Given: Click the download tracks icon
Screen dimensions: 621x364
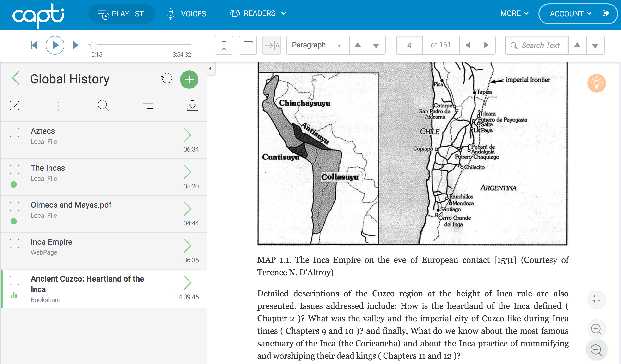Looking at the screenshot, I should coord(192,106).
